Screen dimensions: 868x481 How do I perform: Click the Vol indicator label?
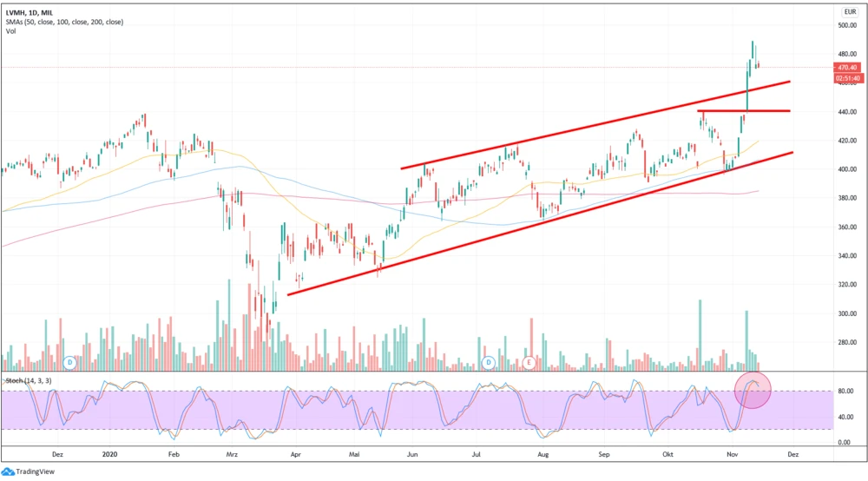(11, 31)
